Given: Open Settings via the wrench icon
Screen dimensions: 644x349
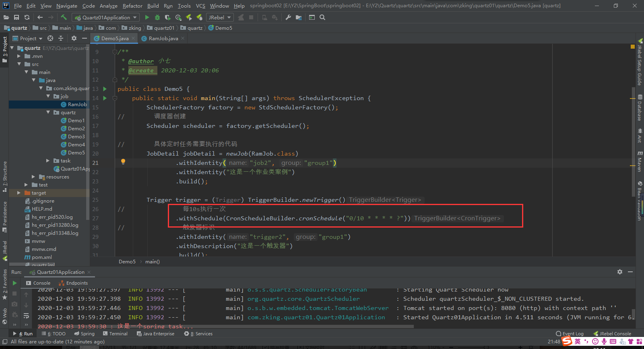Looking at the screenshot, I should pyautogui.click(x=288, y=17).
